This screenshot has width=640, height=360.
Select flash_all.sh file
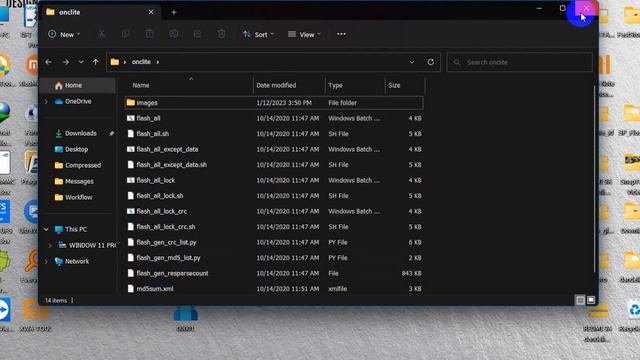[273, 134]
